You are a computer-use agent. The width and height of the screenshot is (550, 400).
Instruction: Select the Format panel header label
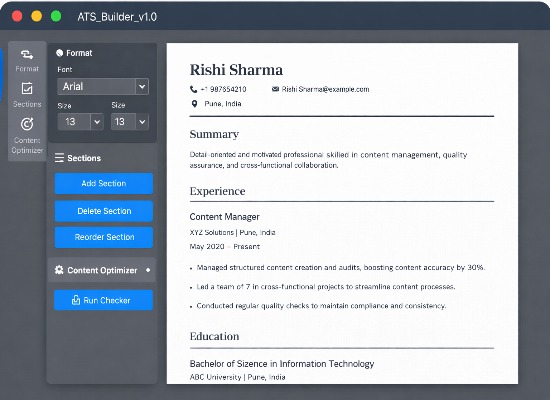click(x=79, y=53)
